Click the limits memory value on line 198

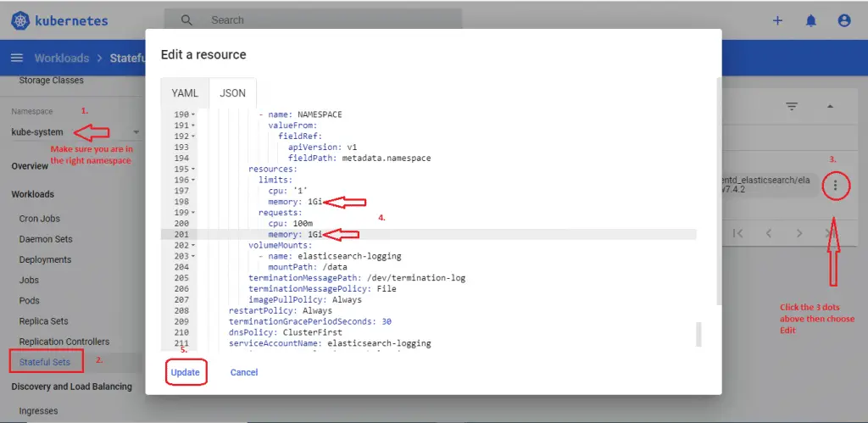(x=314, y=202)
